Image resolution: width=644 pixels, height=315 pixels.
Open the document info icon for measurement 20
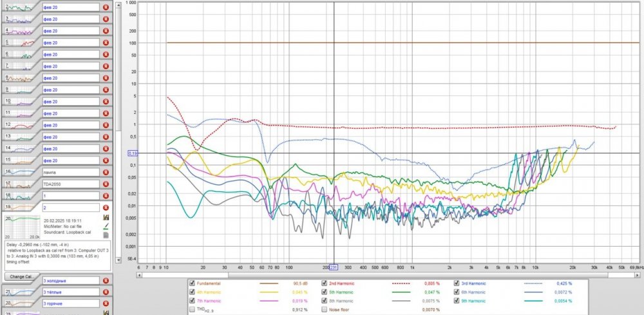[106, 236]
